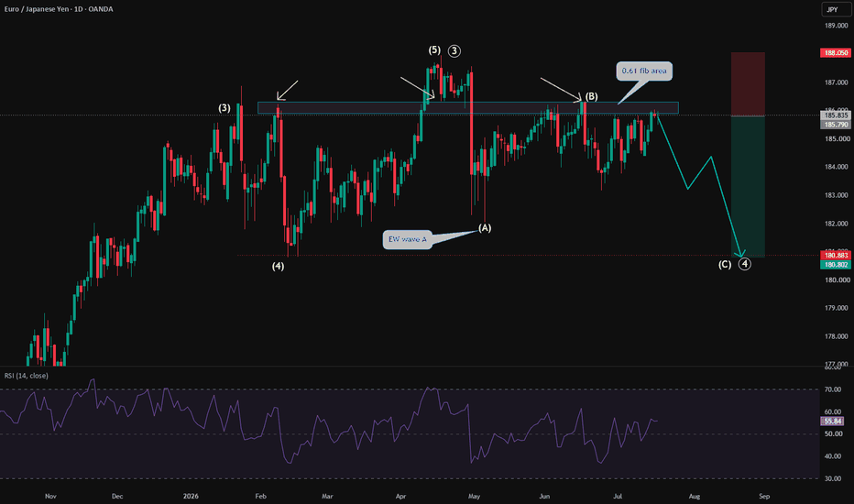Click the red 180.883 price label
This screenshot has height=504, width=854.
(836, 256)
